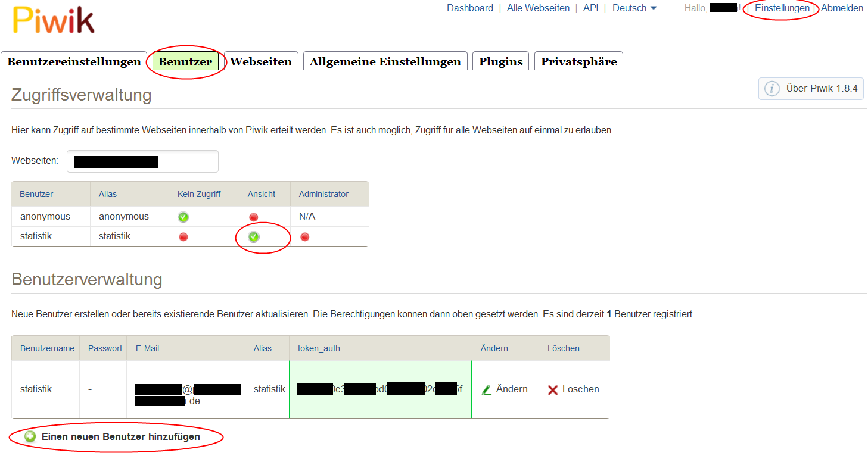This screenshot has width=868, height=462.
Task: Click the Piwik logo
Action: tap(54, 20)
